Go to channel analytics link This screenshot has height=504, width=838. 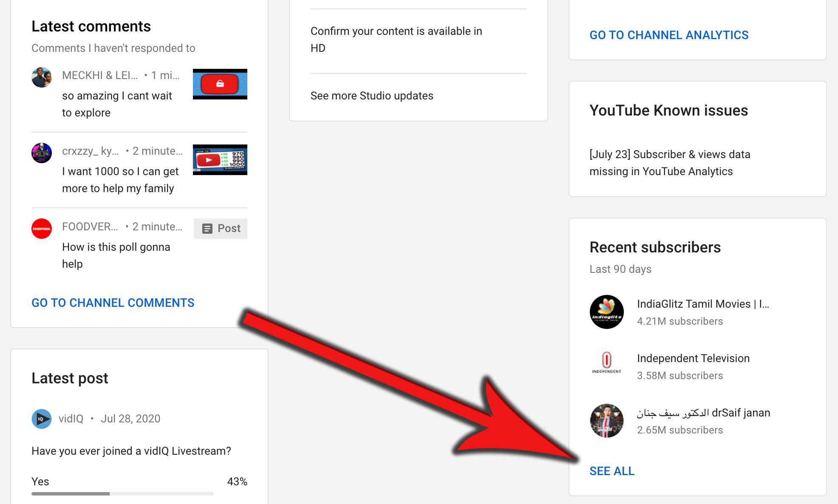pyautogui.click(x=669, y=35)
